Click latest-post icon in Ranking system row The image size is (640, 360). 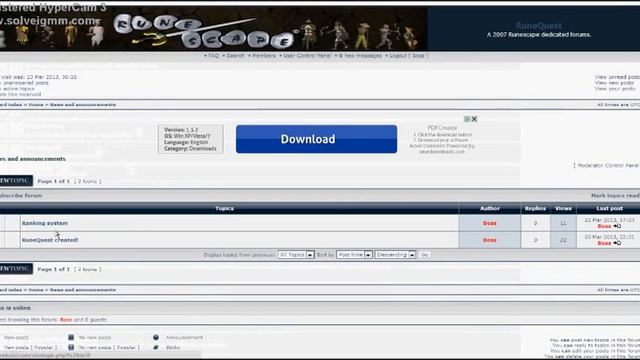click(617, 226)
